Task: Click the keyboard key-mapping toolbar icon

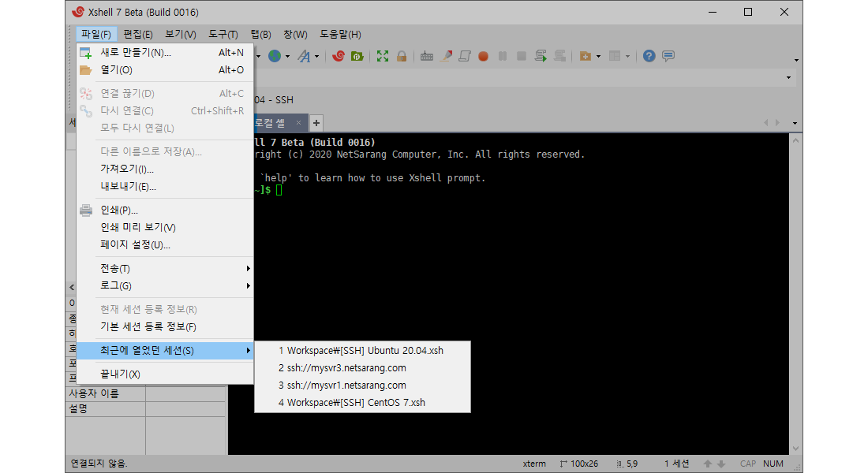Action: point(426,56)
